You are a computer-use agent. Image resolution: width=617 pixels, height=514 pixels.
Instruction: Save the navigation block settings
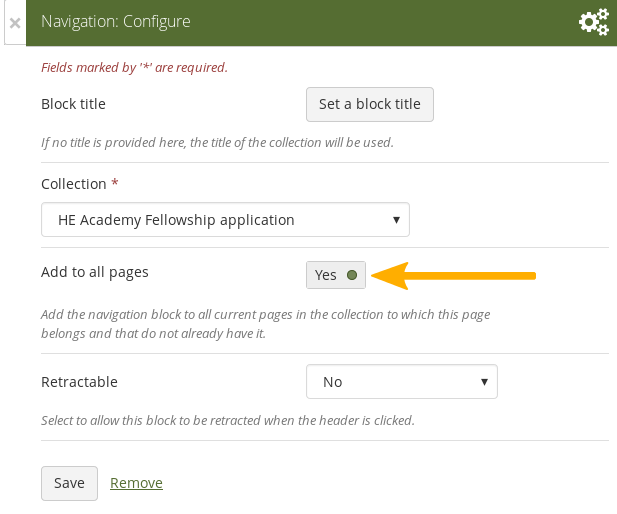[x=69, y=483]
